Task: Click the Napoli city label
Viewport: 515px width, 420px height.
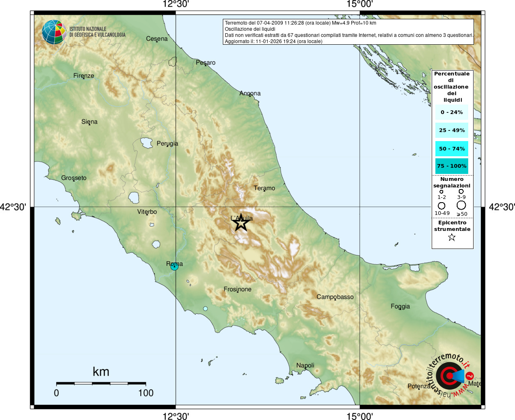Action: (305, 365)
